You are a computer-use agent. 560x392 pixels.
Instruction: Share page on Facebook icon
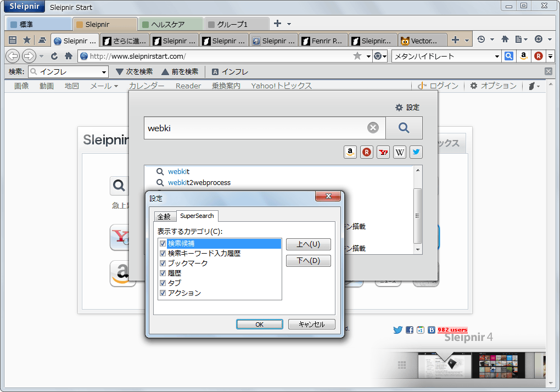(409, 330)
